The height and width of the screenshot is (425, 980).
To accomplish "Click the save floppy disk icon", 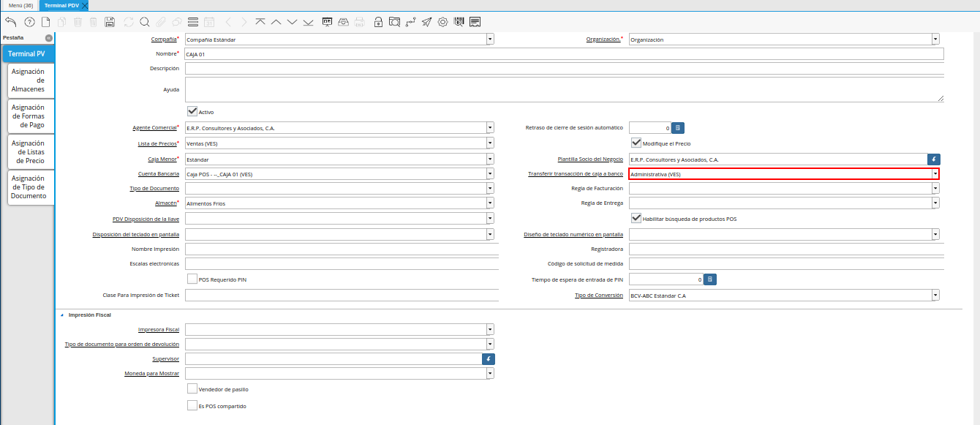I will point(110,22).
